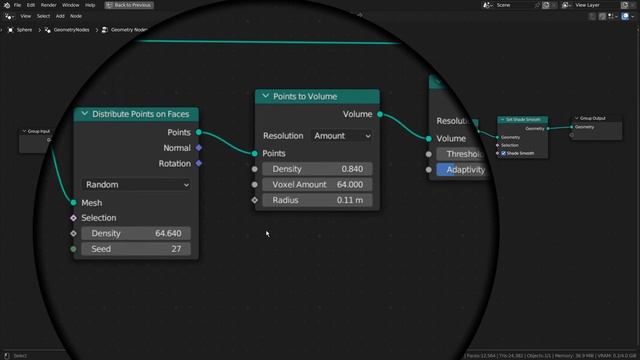Screen dimensions: 640x360
Task: Click the Adaptivity input socket
Action: coord(429,170)
